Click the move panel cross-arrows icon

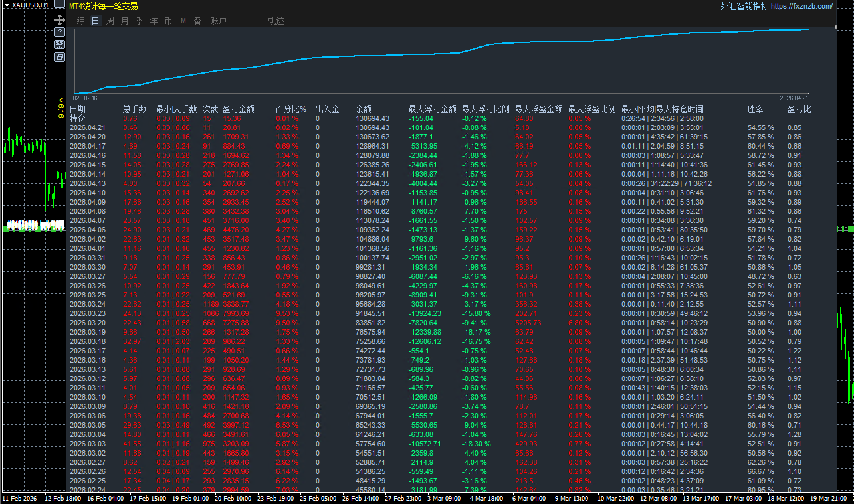point(60,20)
